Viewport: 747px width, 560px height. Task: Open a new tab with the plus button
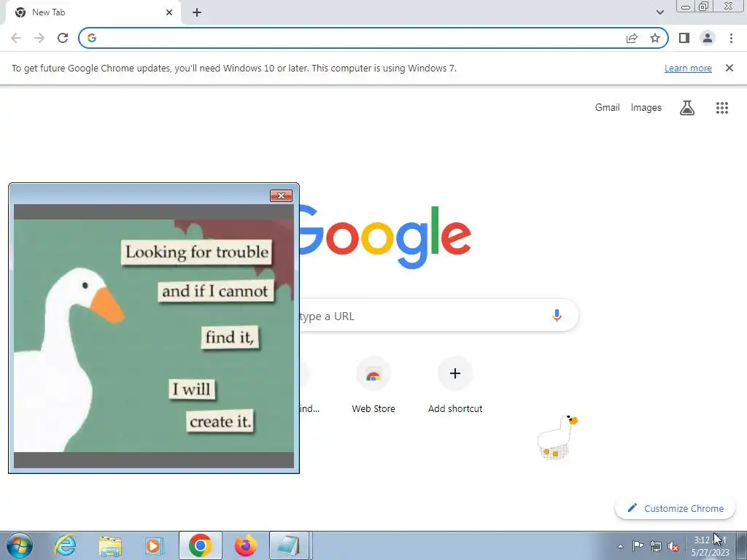197,12
